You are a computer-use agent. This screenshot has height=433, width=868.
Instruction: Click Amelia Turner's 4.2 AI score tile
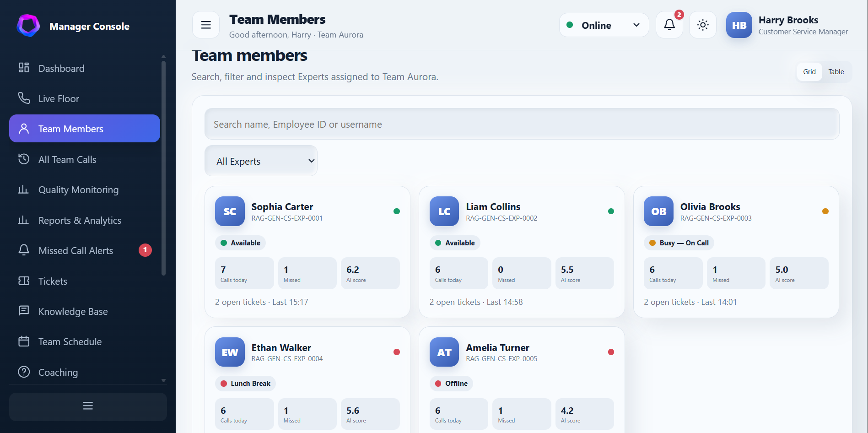(585, 414)
